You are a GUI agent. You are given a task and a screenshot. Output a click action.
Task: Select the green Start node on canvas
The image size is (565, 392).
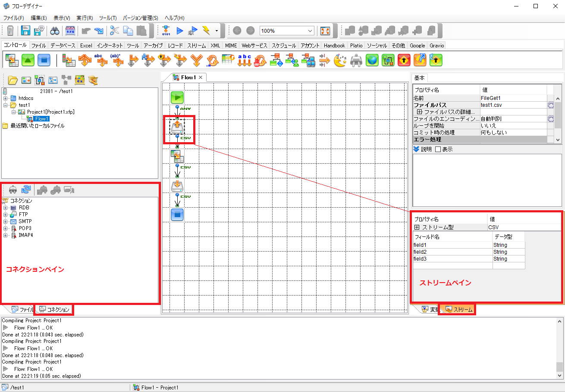177,97
